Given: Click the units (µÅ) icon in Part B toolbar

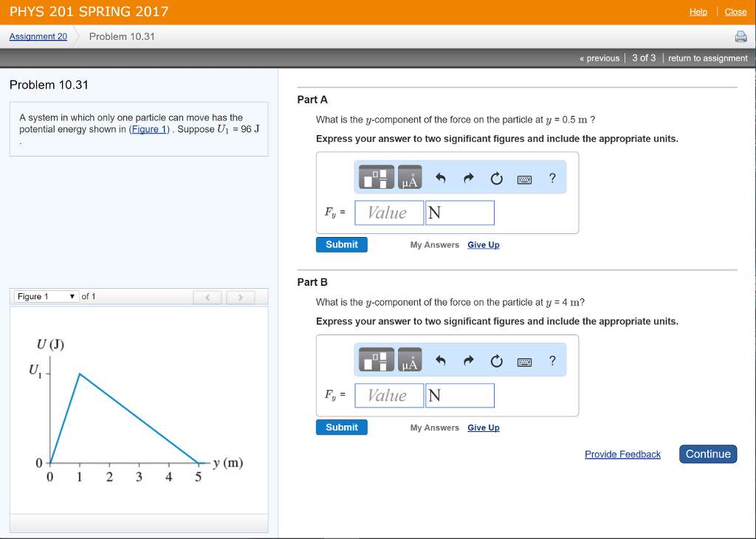Looking at the screenshot, I should pyautogui.click(x=410, y=360).
